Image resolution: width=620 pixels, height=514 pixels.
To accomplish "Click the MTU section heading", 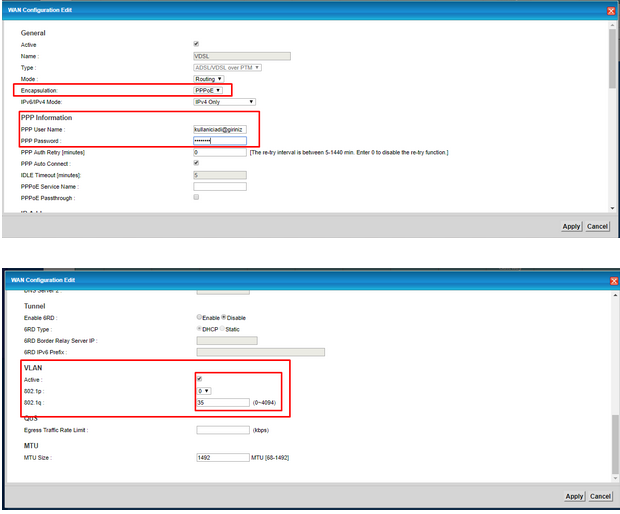I will pos(31,446).
